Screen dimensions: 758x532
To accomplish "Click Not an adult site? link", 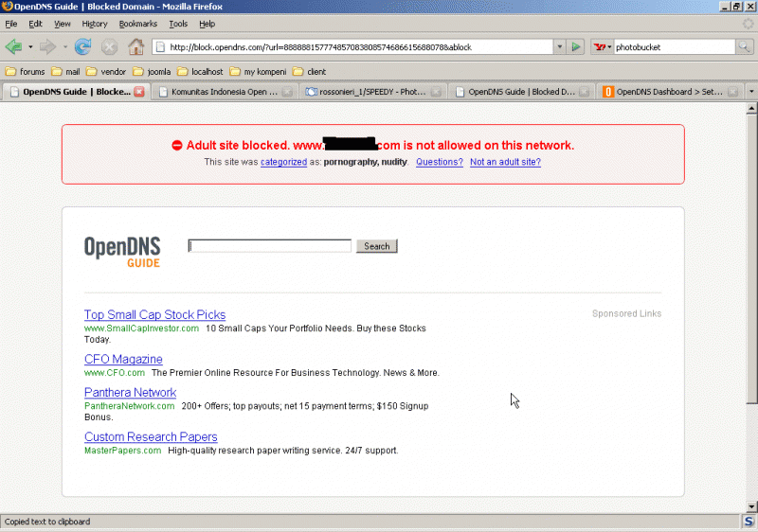I will point(505,162).
